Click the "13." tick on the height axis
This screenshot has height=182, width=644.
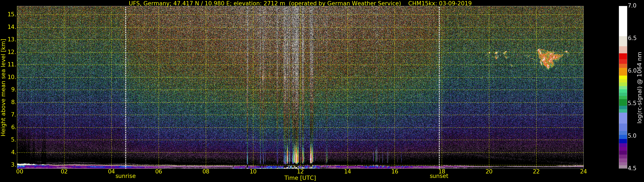coord(12,40)
